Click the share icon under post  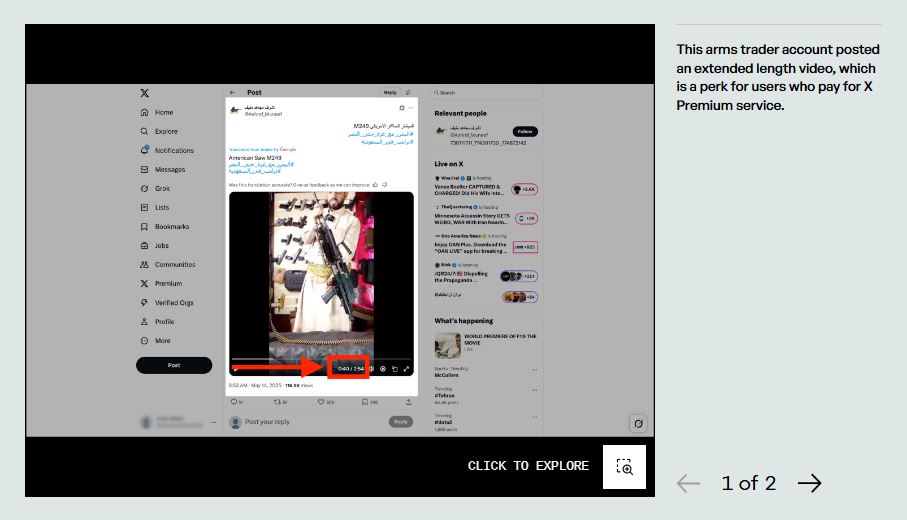pos(408,402)
